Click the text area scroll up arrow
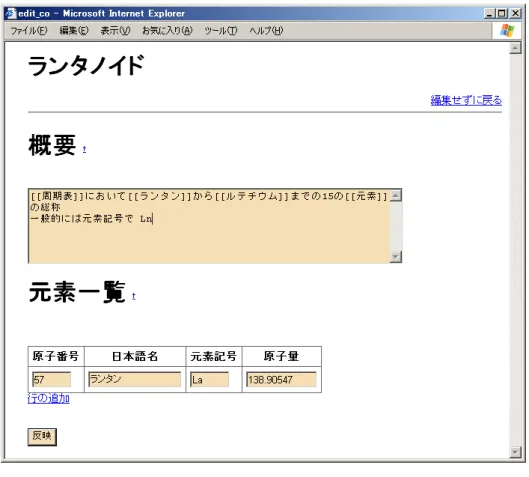Viewport: 529px width, 477px height. tap(396, 195)
